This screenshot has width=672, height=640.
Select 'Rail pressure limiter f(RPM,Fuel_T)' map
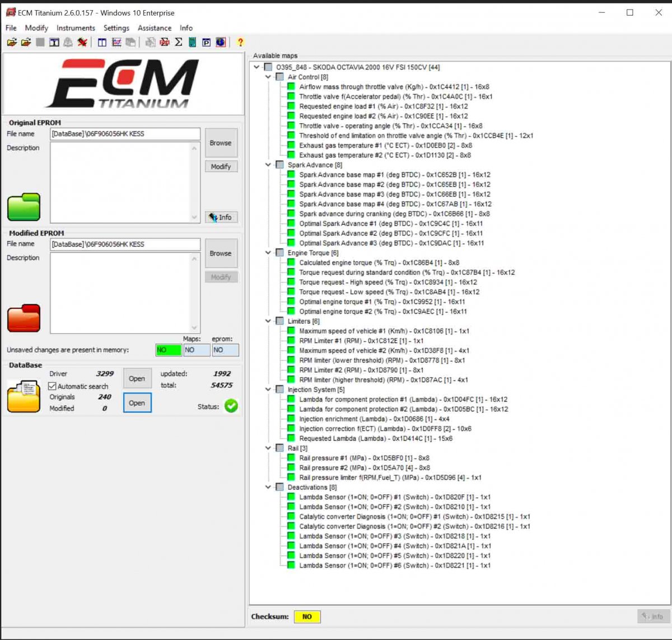[x=390, y=477]
